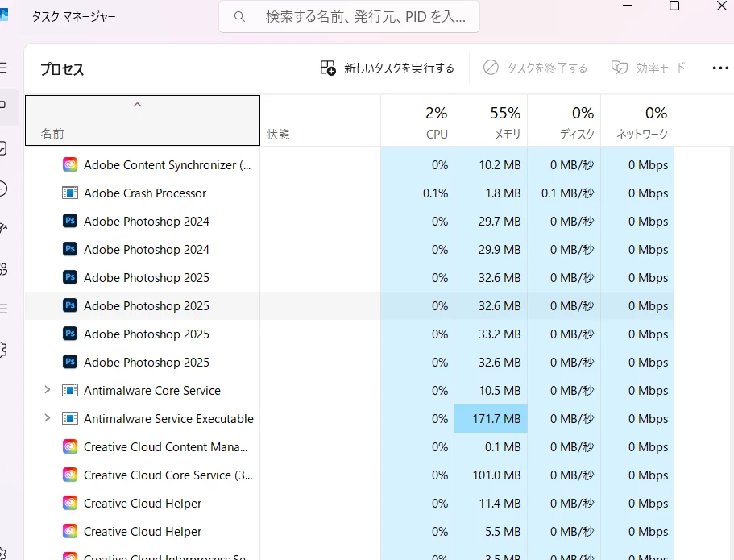
Task: Click the 0.1 MB/秒 disk value
Action: point(567,193)
